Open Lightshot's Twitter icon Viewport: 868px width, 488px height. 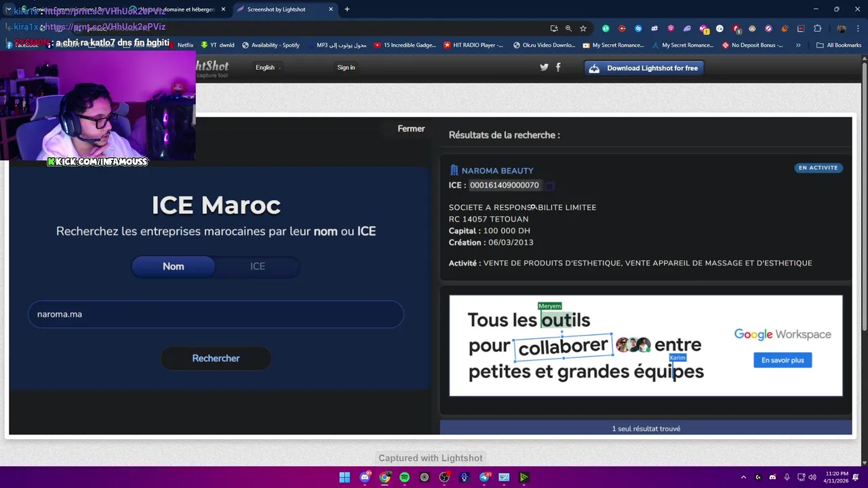click(x=544, y=68)
